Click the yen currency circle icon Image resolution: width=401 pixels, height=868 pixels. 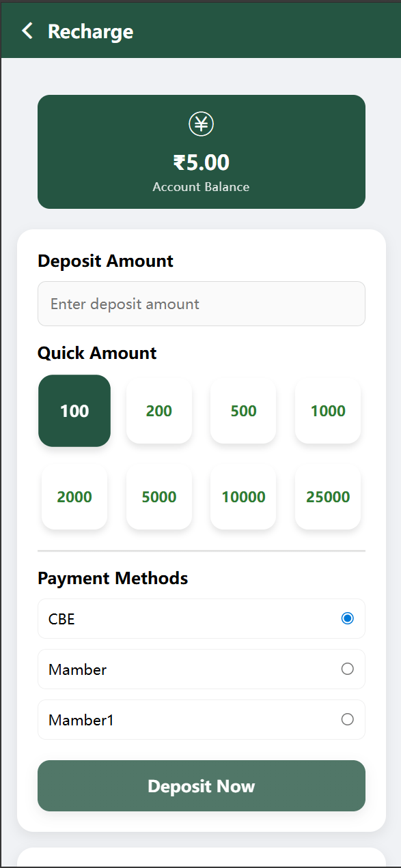202,124
